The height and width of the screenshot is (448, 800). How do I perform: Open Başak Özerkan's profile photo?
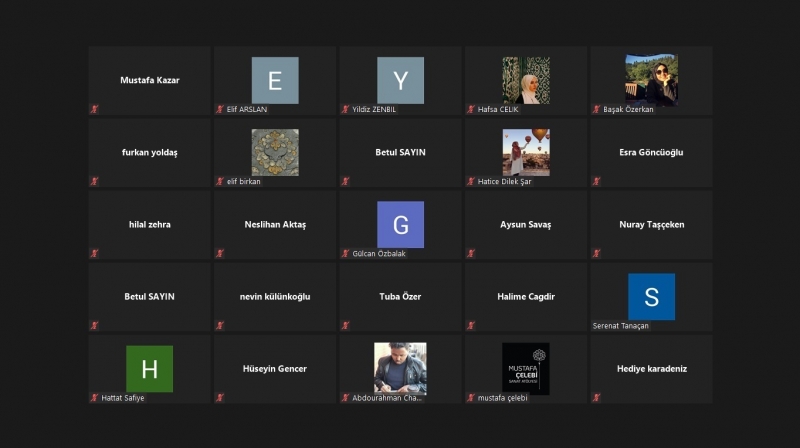651,80
